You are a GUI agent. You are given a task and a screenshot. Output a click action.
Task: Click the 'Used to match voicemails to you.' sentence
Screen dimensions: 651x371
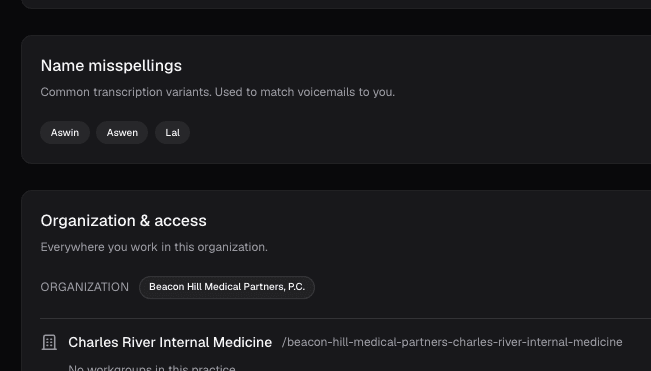tap(305, 92)
